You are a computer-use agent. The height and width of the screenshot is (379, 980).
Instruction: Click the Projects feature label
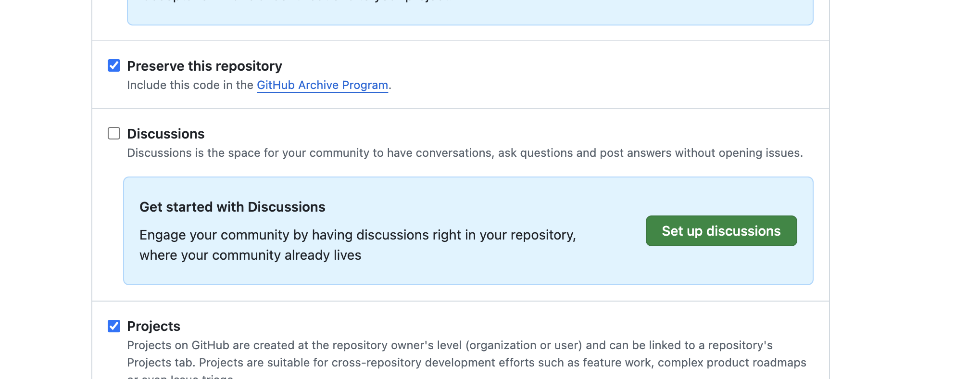pos(153,326)
